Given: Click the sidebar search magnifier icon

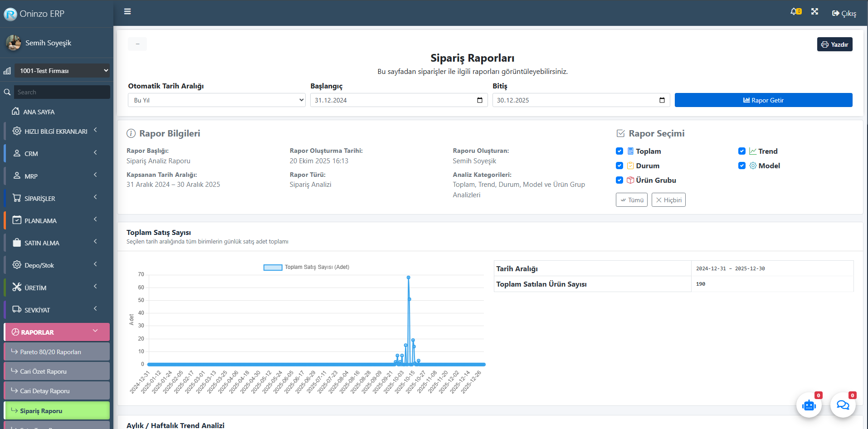Looking at the screenshot, I should point(7,92).
